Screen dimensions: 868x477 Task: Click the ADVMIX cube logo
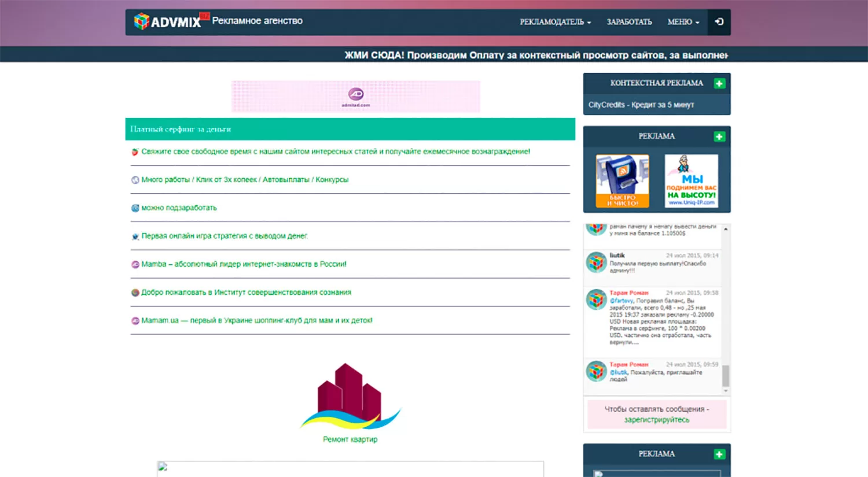click(142, 22)
